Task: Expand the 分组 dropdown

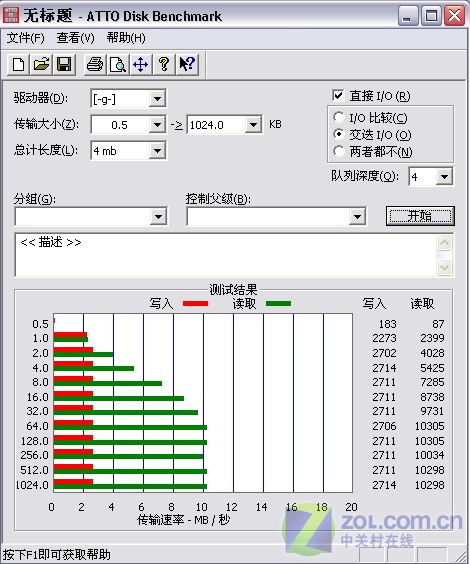Action: point(158,217)
